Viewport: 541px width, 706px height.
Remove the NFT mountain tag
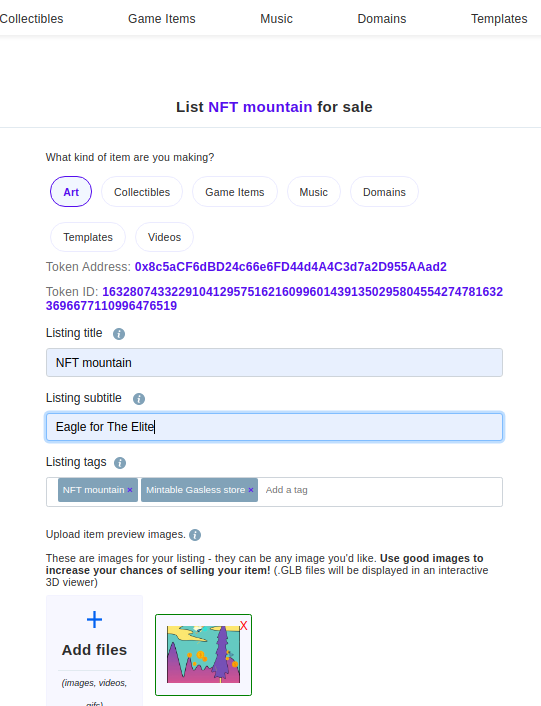pos(130,490)
